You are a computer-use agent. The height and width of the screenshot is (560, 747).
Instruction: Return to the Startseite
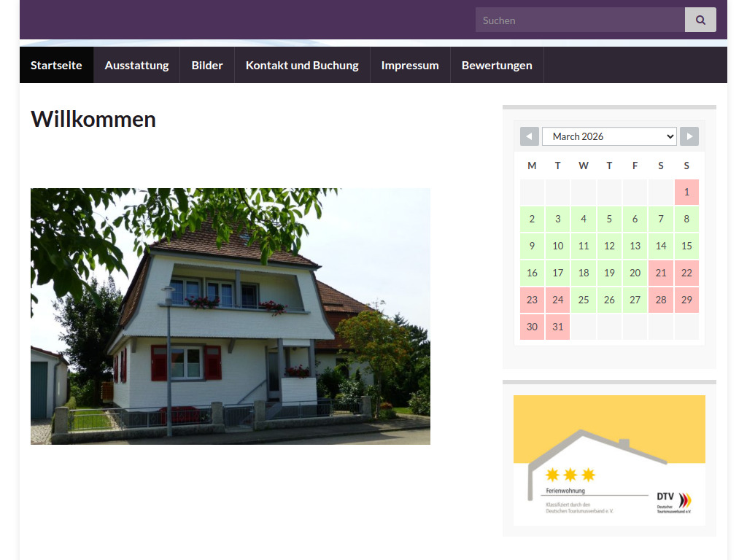coord(56,64)
